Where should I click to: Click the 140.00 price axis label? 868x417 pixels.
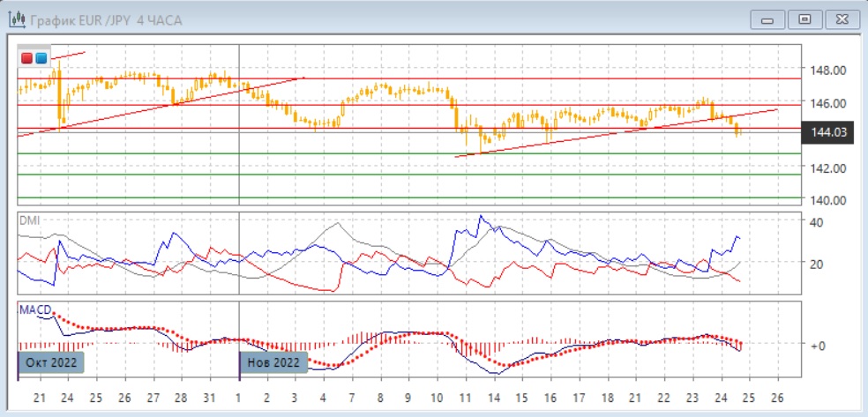828,200
